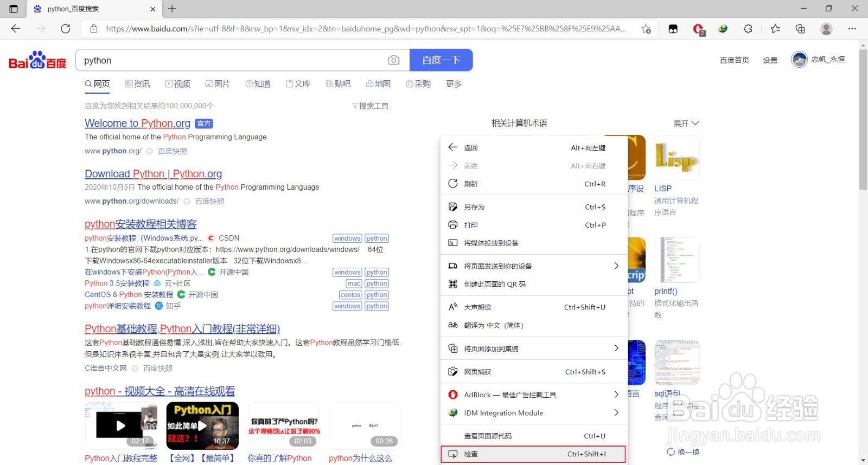This screenshot has height=465, width=868.
Task: Click the Baidu logo
Action: pyautogui.click(x=37, y=60)
